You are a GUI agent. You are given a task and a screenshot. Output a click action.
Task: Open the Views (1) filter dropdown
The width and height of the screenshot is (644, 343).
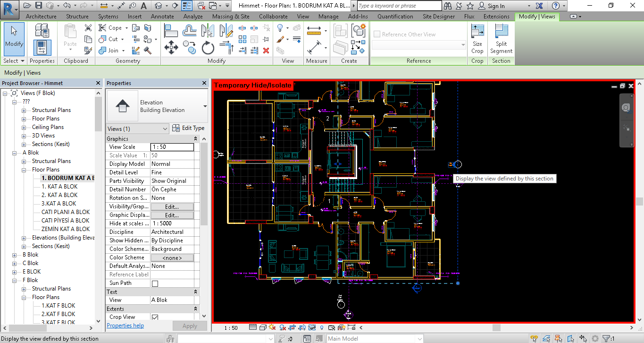tap(165, 129)
